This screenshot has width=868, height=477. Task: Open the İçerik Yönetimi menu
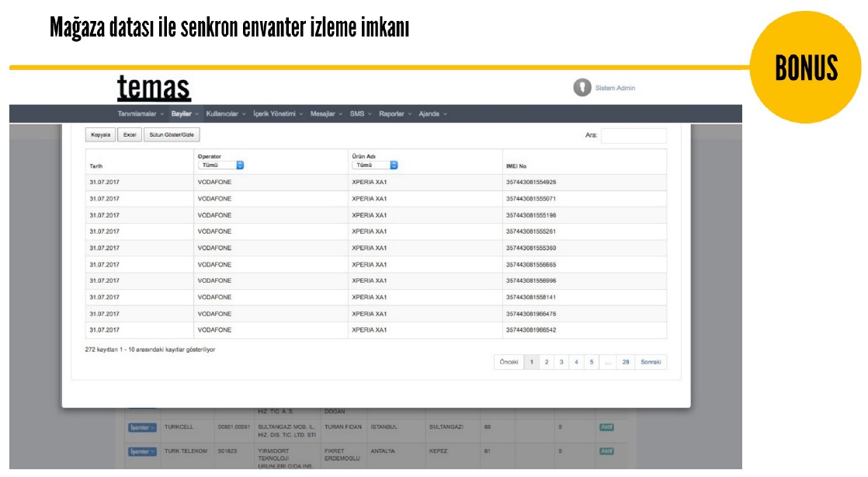pos(278,113)
